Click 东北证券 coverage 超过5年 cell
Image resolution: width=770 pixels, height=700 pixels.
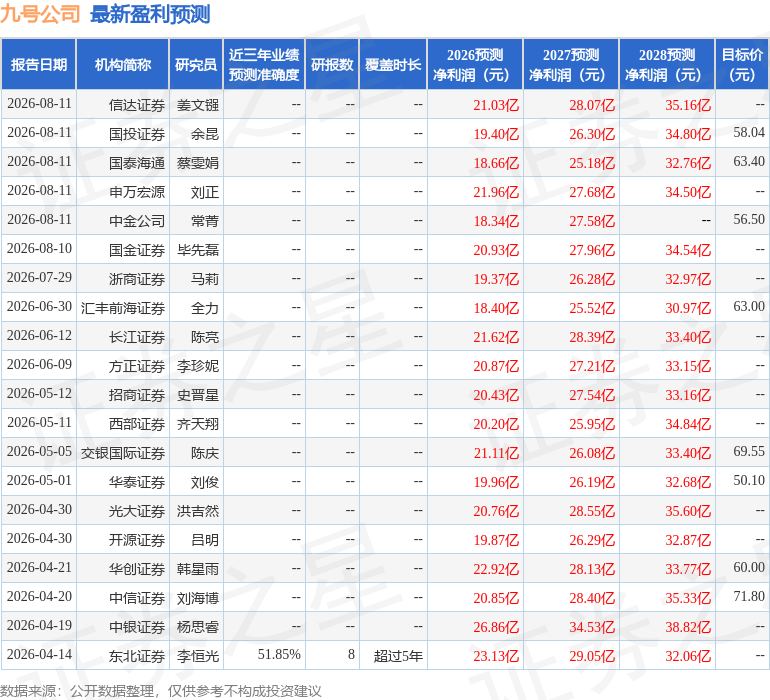pyautogui.click(x=398, y=656)
